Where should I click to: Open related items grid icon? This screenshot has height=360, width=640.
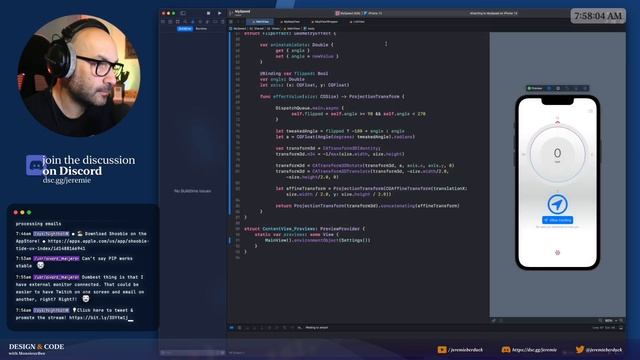231,22
